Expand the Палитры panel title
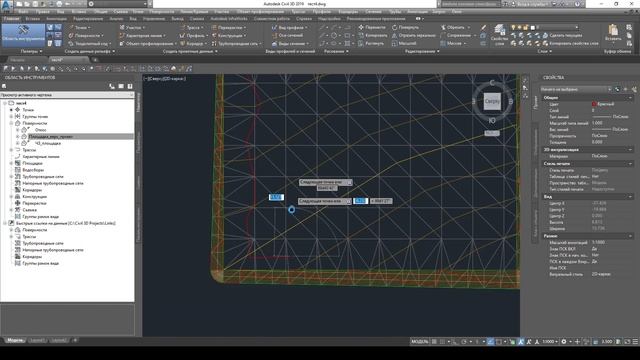The image size is (640, 360). click(31, 51)
